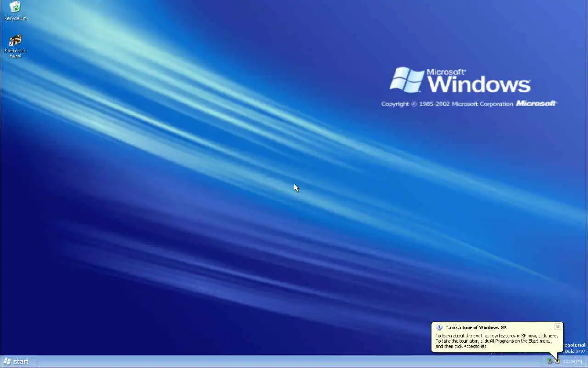This screenshot has height=368, width=588.
Task: Click the balloon message to start the tour
Action: 497,341
